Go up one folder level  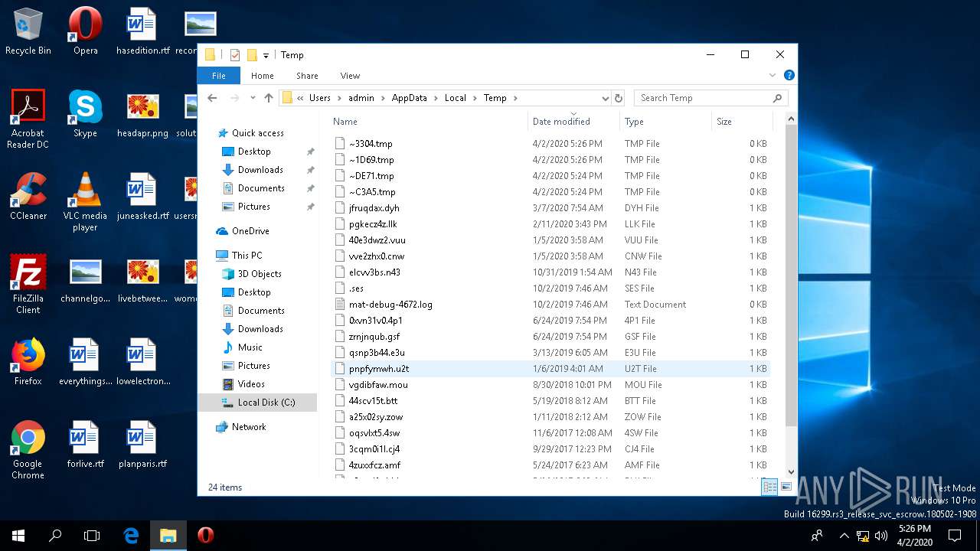coord(268,98)
